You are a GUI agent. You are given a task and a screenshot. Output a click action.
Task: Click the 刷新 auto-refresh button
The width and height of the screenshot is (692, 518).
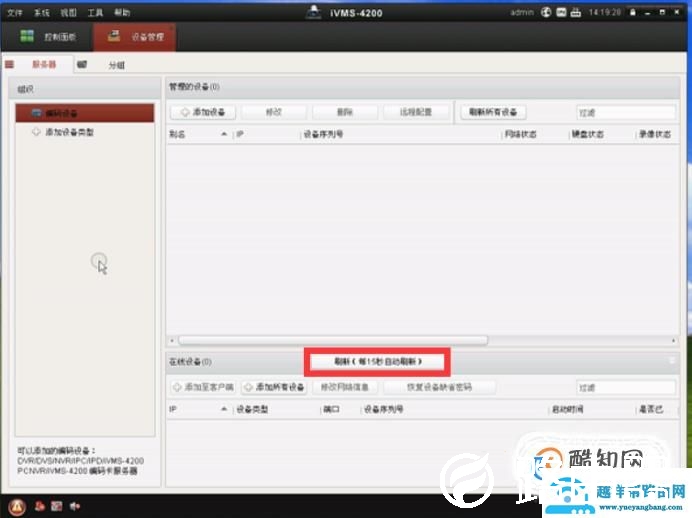[377, 362]
